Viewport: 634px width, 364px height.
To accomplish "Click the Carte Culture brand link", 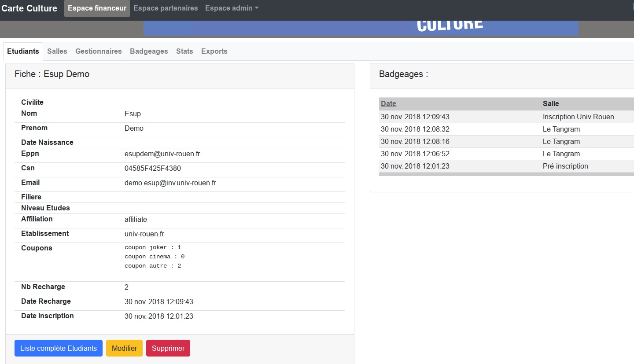I will [x=29, y=8].
